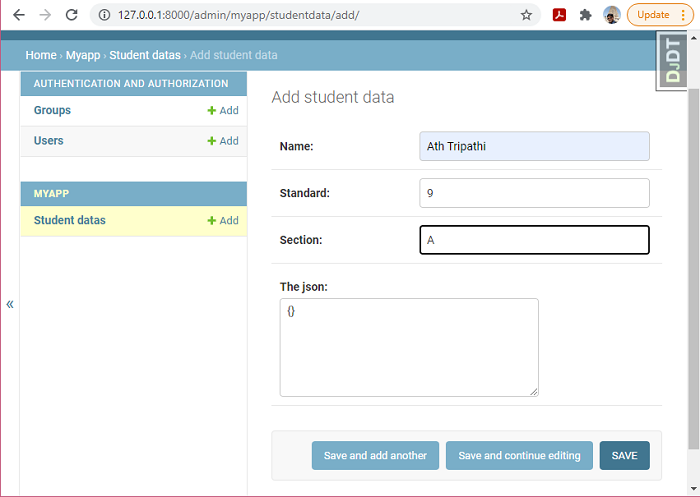Screen dimensions: 700x497
Task: View site information icon in address bar
Action: click(x=104, y=15)
